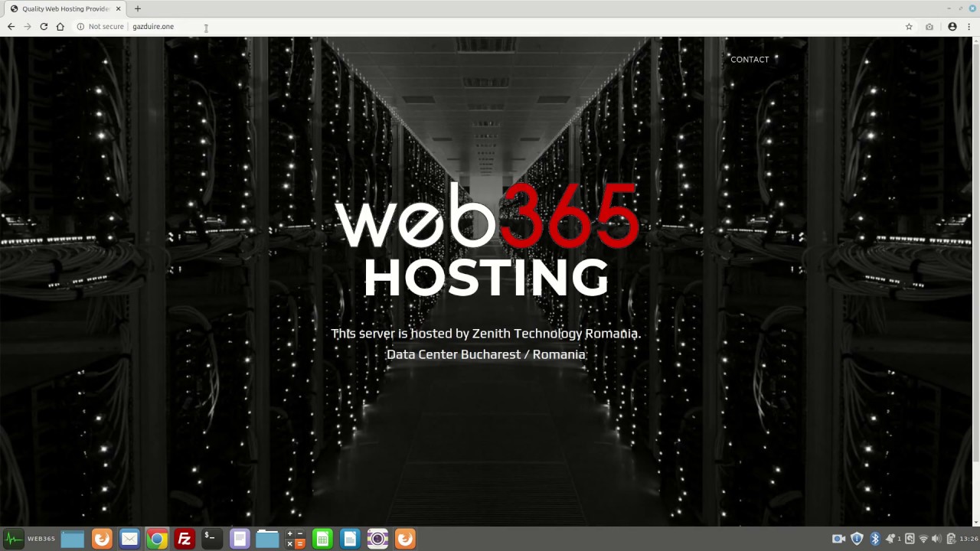Image resolution: width=980 pixels, height=551 pixels.
Task: Open the mail envelope app in taskbar
Action: coord(129,539)
